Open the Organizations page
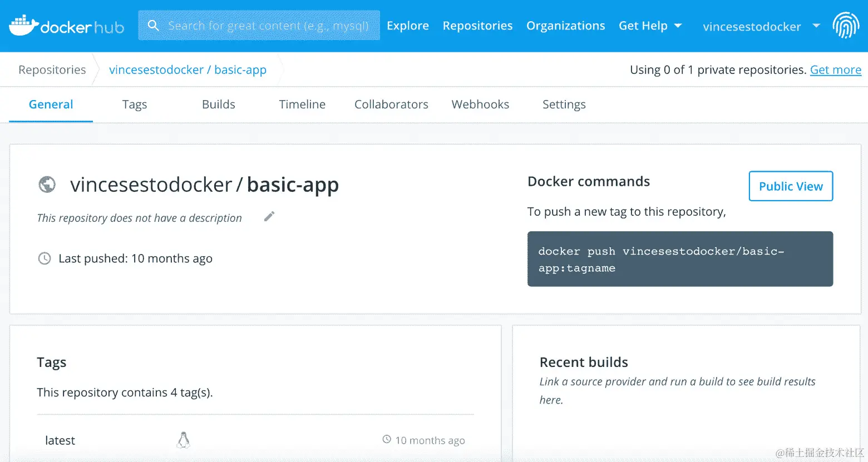The image size is (868, 462). [x=565, y=25]
